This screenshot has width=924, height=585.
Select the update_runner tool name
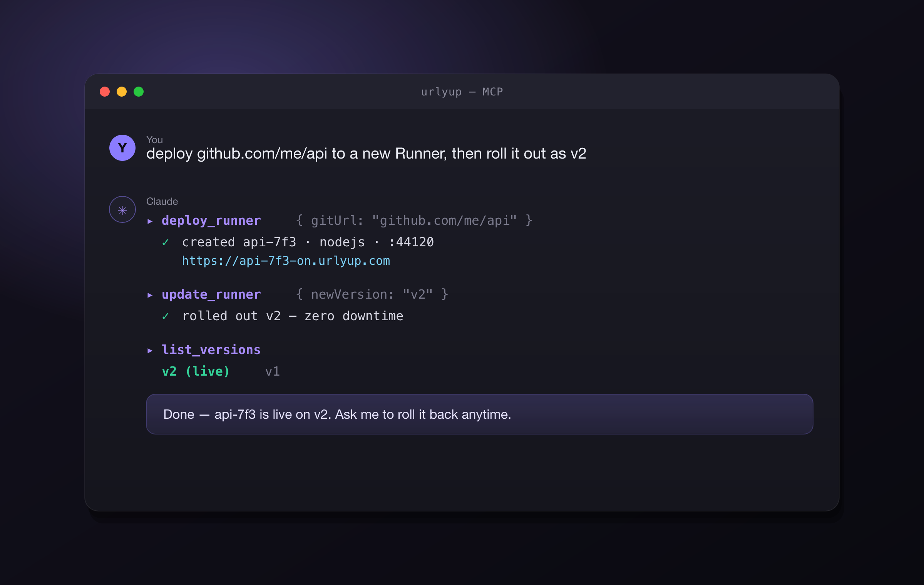tap(211, 294)
